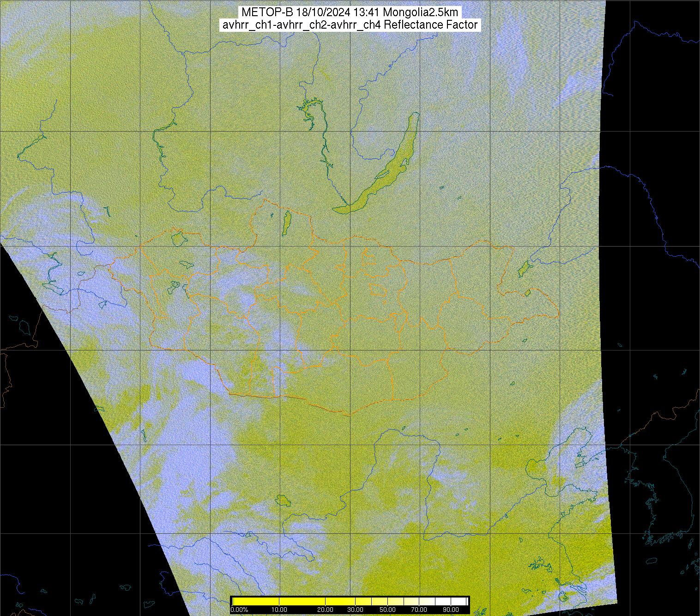Click the '30.00' colorbar label
700x616 pixels.
(x=355, y=610)
